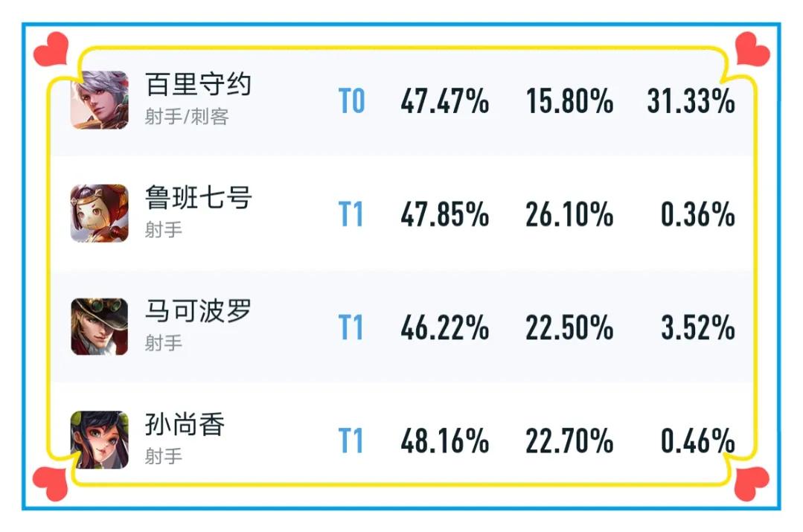The image size is (803, 532).
Task: Select the 孙尚香 hero name
Action: [x=185, y=424]
